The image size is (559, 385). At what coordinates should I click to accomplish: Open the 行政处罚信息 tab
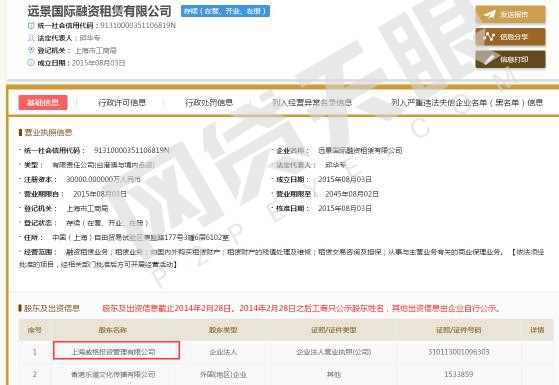(209, 103)
